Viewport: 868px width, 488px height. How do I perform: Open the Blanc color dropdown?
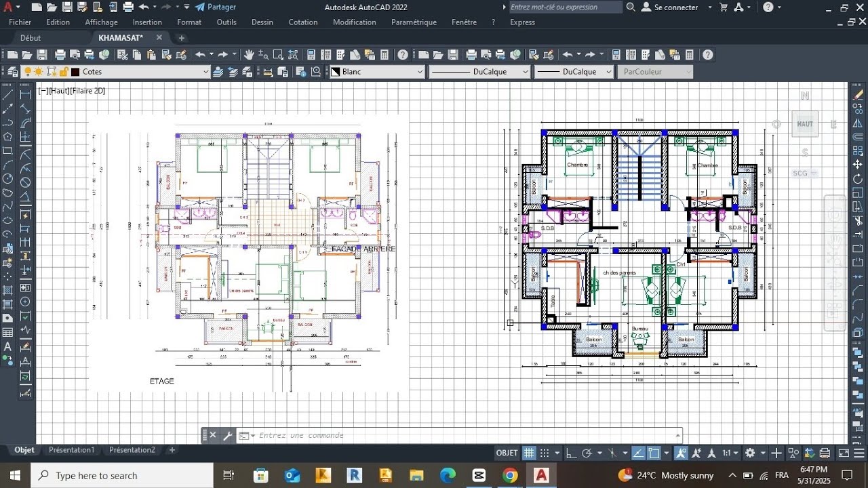[x=420, y=72]
